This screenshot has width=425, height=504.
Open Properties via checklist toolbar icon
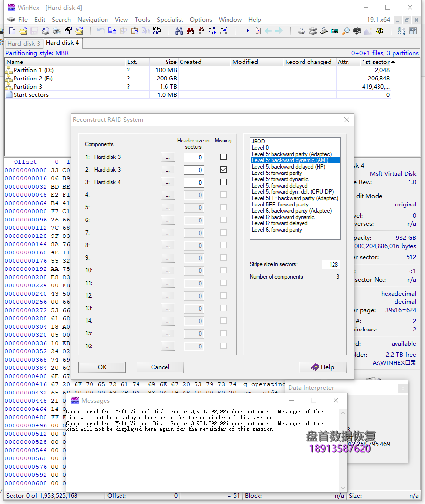68,31
